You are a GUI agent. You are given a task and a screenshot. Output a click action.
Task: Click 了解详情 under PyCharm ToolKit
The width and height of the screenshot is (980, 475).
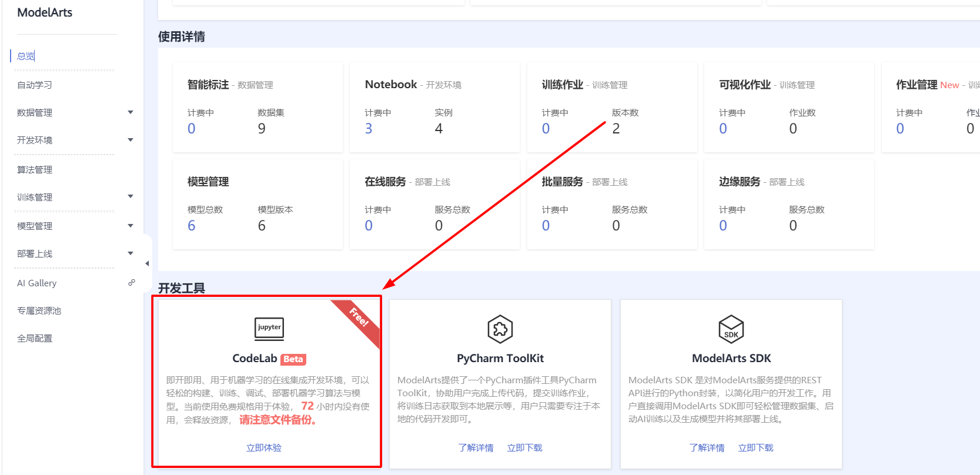(476, 448)
